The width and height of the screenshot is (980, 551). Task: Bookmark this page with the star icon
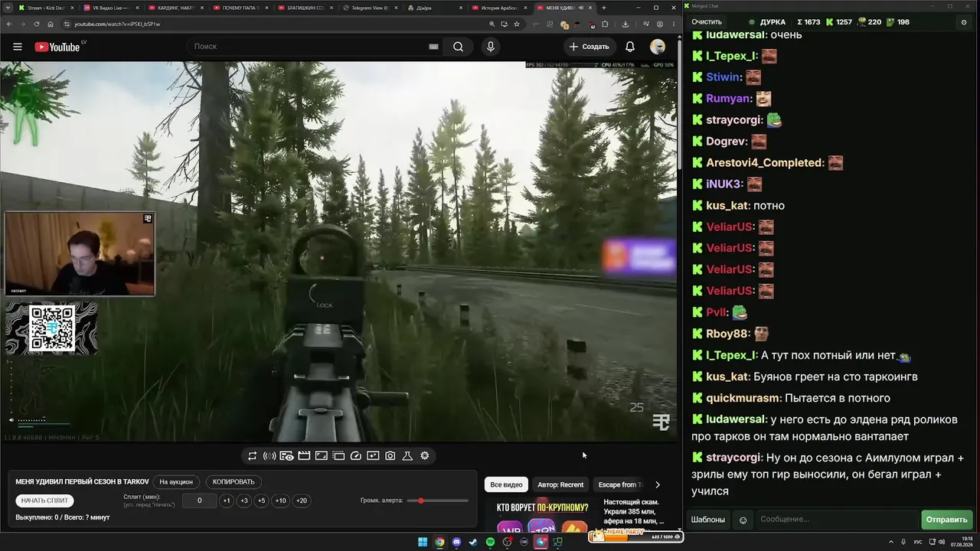517,24
